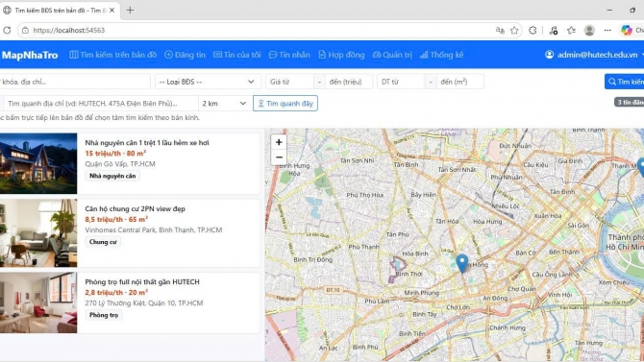The height and width of the screenshot is (362, 644).
Task: Click the Phòng trọ tag badge
Action: pos(104,315)
